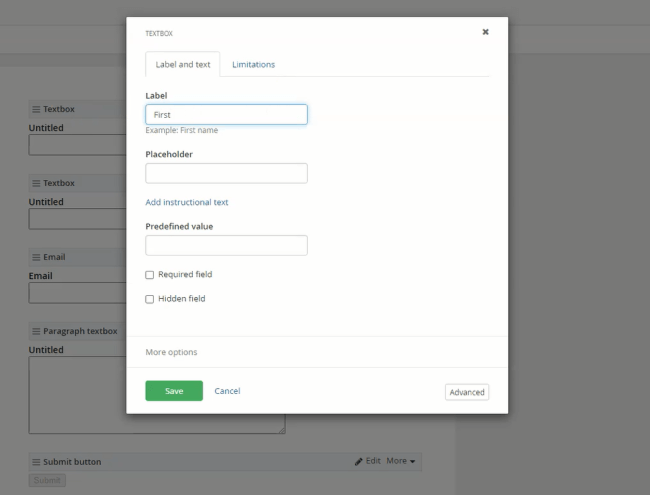Viewport: 650px width, 495px height.
Task: Switch to the Limitations tab
Action: (x=253, y=65)
